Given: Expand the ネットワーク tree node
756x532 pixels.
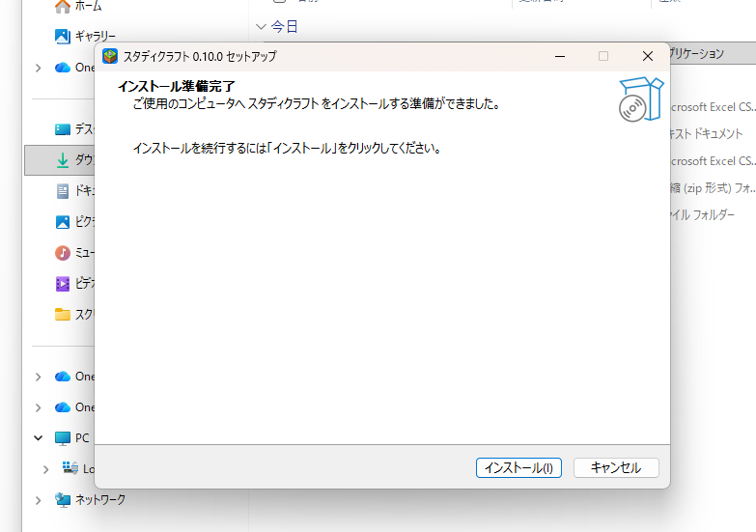Looking at the screenshot, I should click(x=38, y=500).
